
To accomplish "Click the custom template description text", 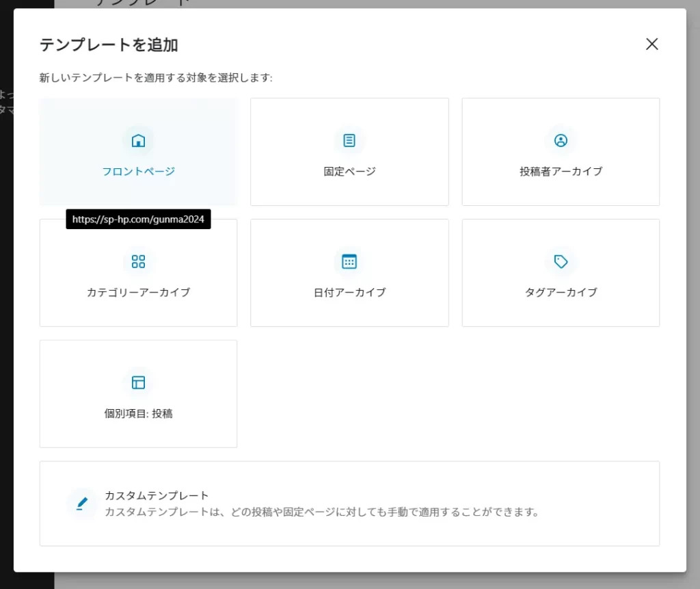I will coord(321,512).
